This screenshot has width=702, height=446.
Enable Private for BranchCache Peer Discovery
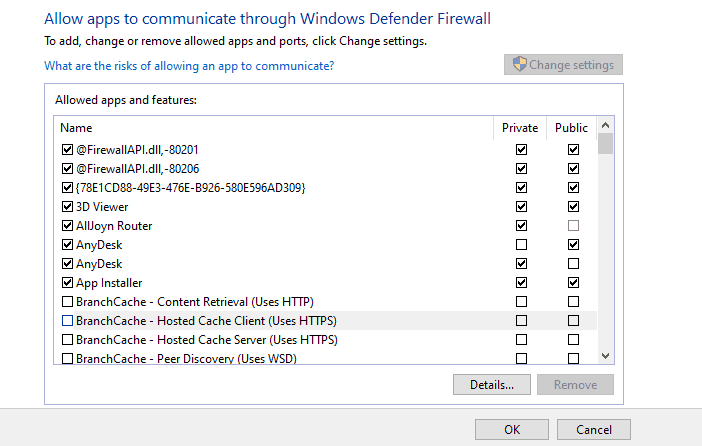(x=521, y=359)
